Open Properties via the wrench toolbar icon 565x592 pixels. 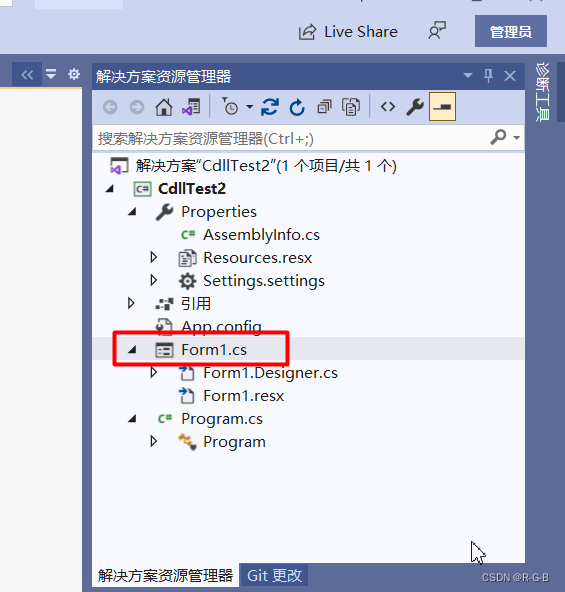415,107
